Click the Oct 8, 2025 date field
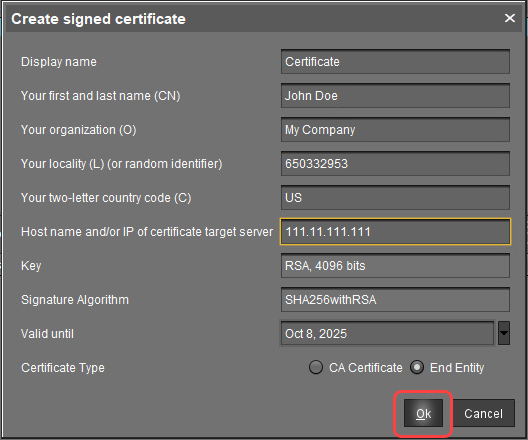The width and height of the screenshot is (528, 440). click(x=387, y=333)
